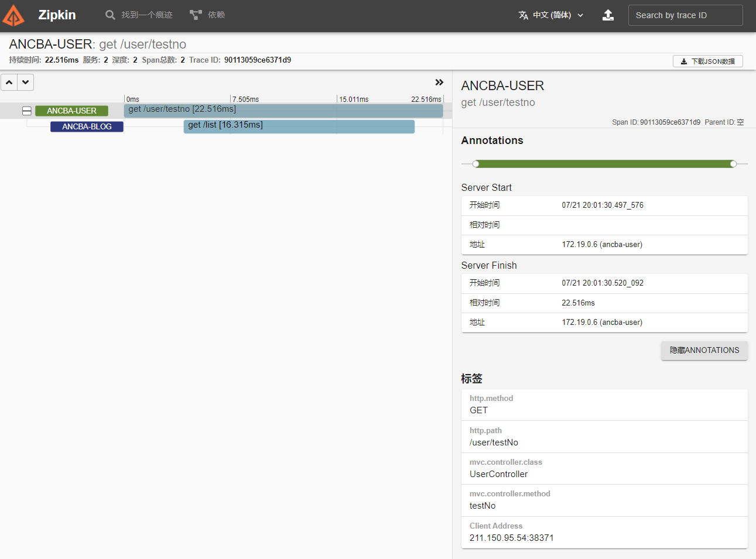Click the 持续时间 22.516ms duration text

[x=44, y=60]
